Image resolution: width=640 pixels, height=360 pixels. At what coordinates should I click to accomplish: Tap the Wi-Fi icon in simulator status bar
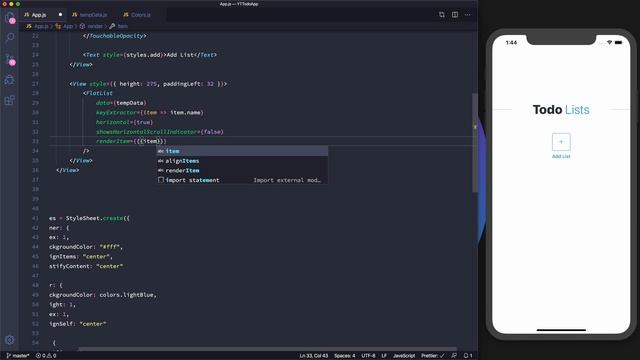coord(609,42)
